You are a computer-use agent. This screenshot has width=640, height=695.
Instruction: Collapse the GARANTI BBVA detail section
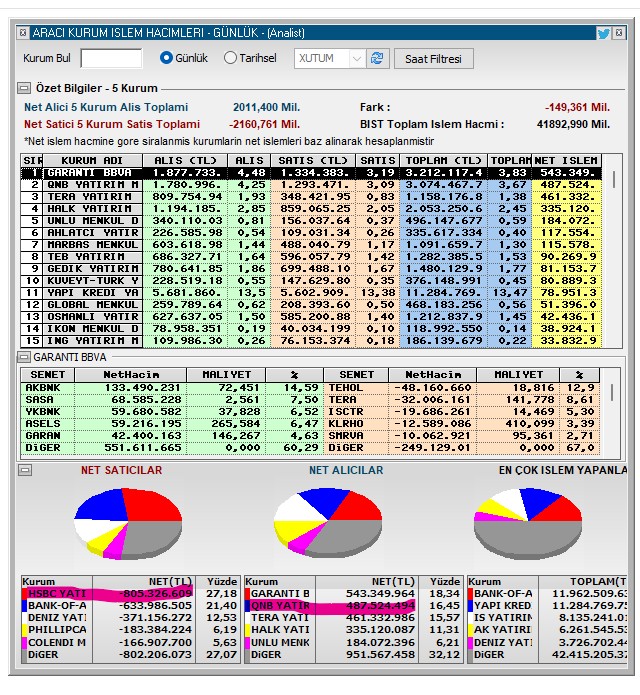pos(23,357)
